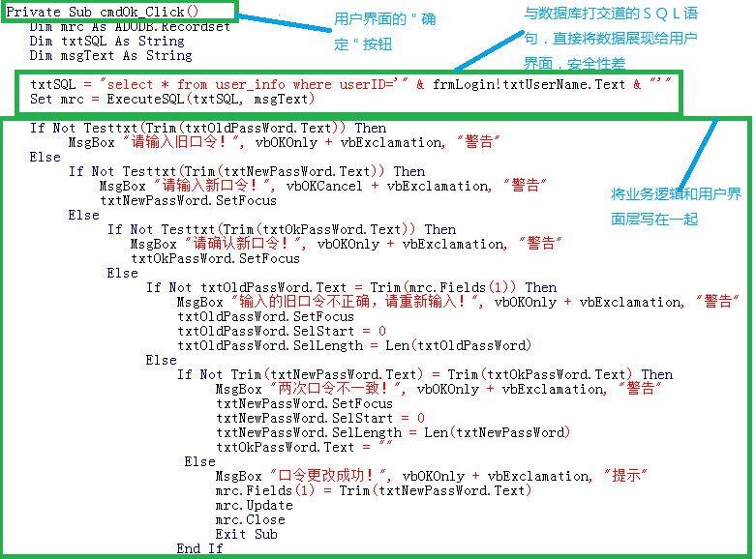The height and width of the screenshot is (559, 756).
Task: Click the MsgBox "请输入旧口令！" line
Action: [283, 143]
